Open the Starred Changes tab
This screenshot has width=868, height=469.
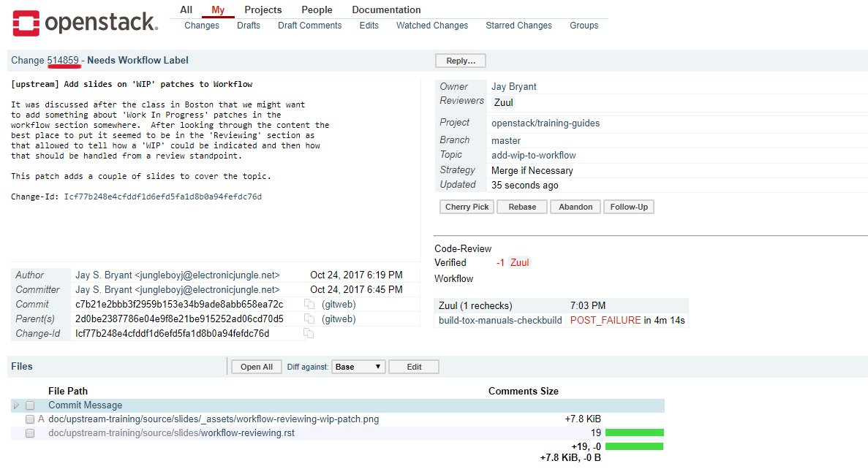(x=518, y=26)
